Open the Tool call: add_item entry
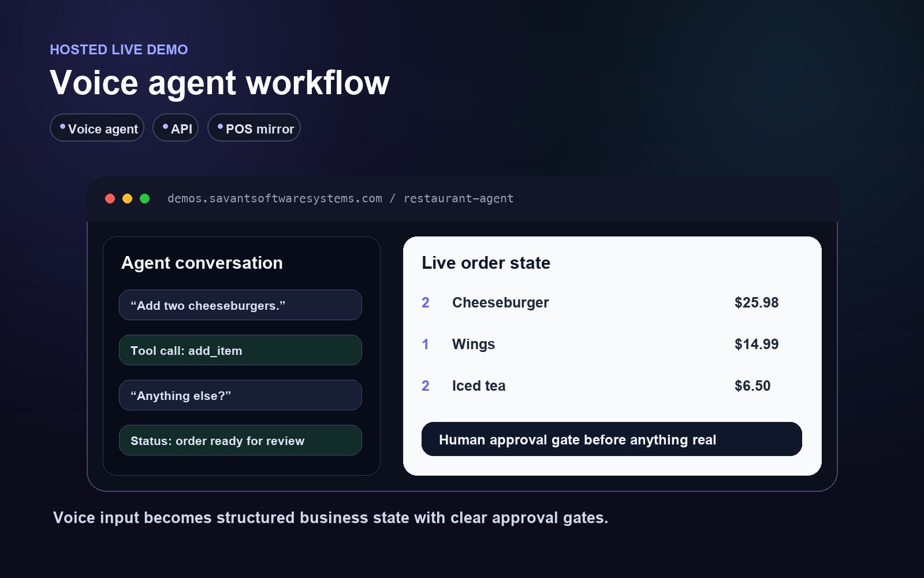The width and height of the screenshot is (924, 578). 240,350
